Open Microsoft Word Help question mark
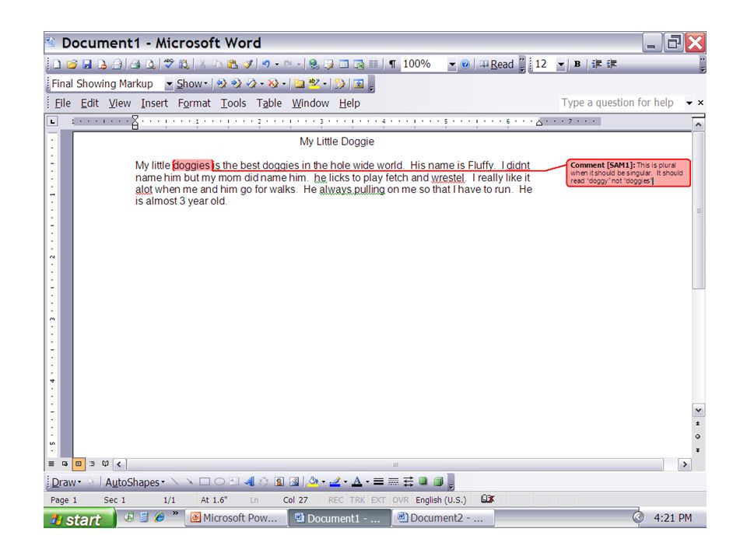The height and width of the screenshot is (560, 747). pos(465,65)
